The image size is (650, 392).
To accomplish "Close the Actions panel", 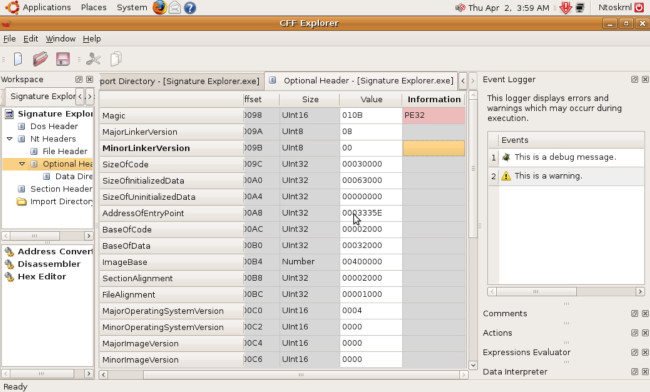I will (645, 332).
